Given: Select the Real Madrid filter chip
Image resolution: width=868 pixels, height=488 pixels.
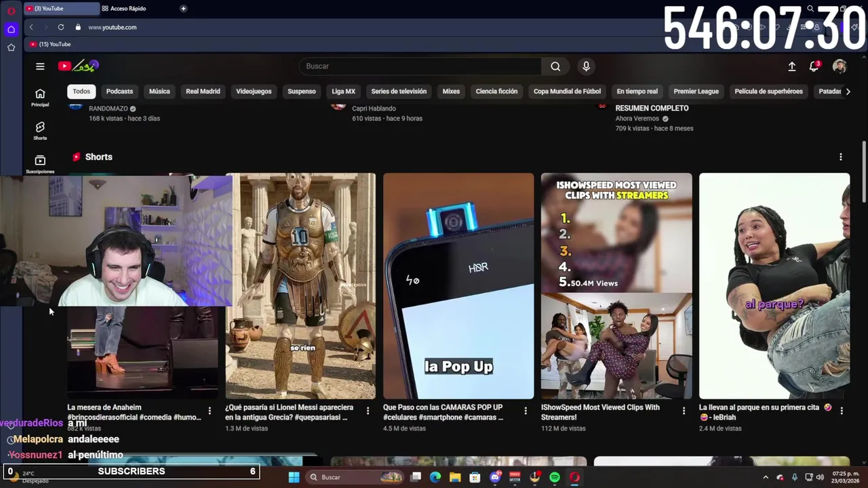Looking at the screenshot, I should (203, 91).
